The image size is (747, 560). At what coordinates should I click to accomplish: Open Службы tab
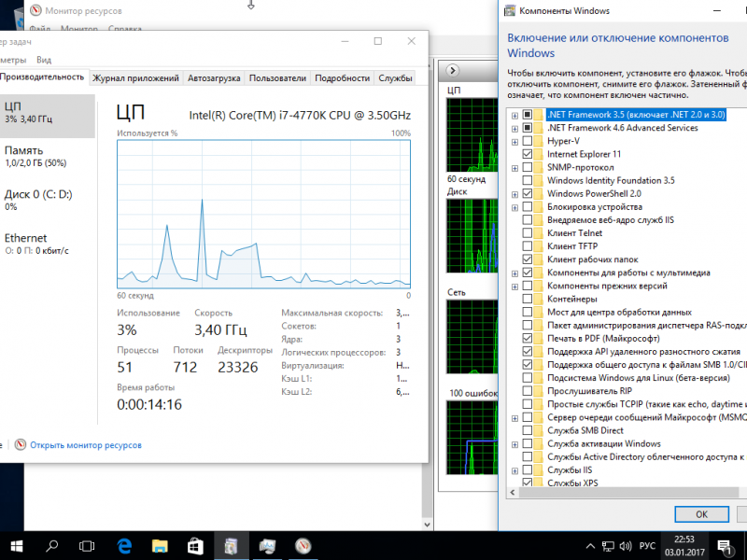(395, 78)
